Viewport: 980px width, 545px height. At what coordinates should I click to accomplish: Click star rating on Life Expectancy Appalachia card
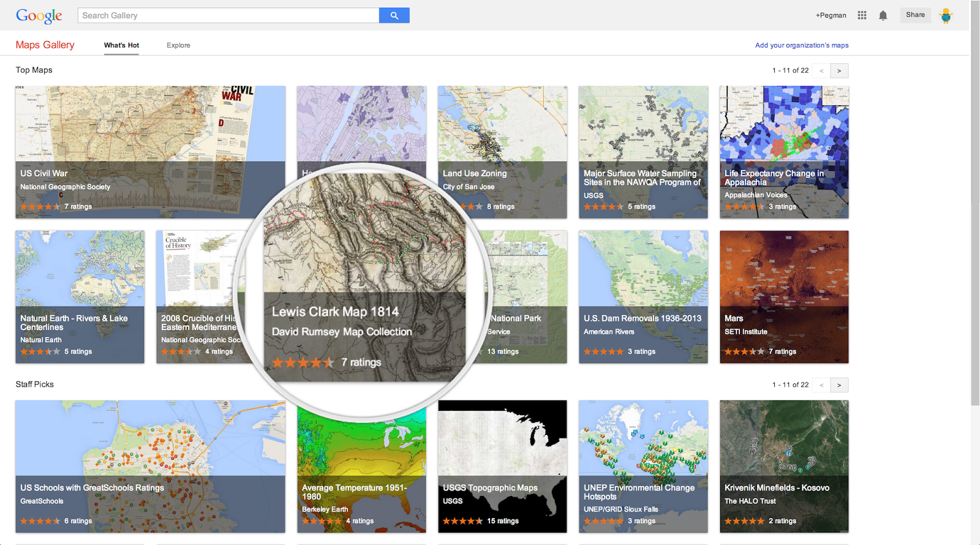(x=744, y=206)
